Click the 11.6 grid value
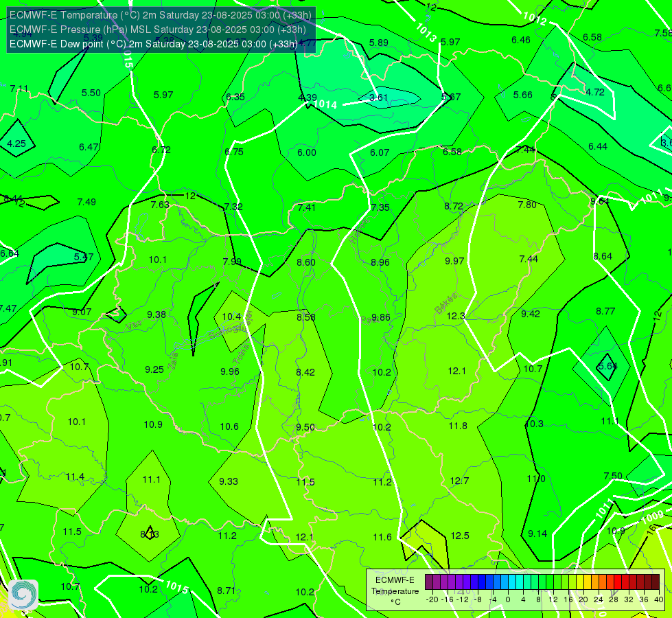 pyautogui.click(x=382, y=537)
